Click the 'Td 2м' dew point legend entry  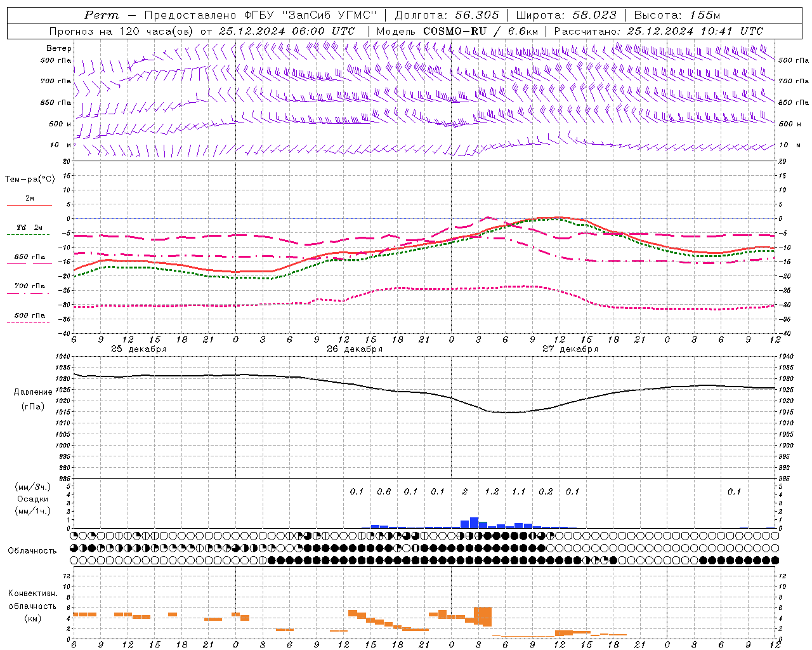(30, 227)
